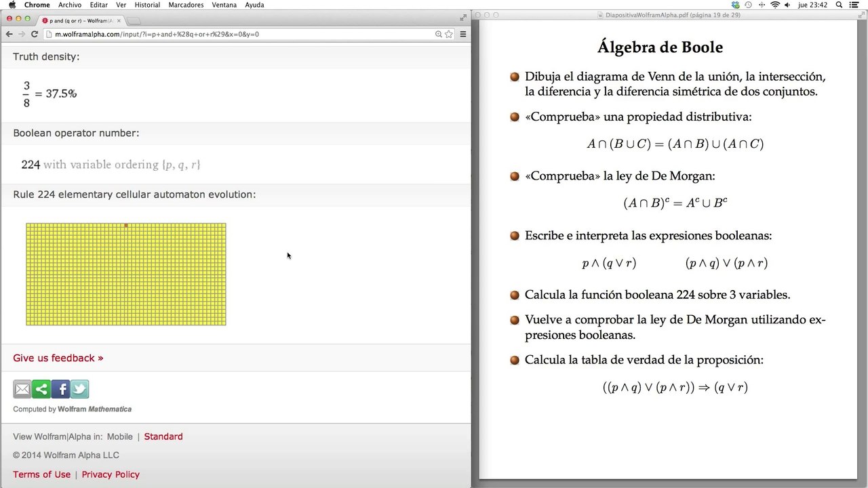Click the bullet beside 'Calcula la función booleana 224'
The image size is (868, 488).
[515, 295]
